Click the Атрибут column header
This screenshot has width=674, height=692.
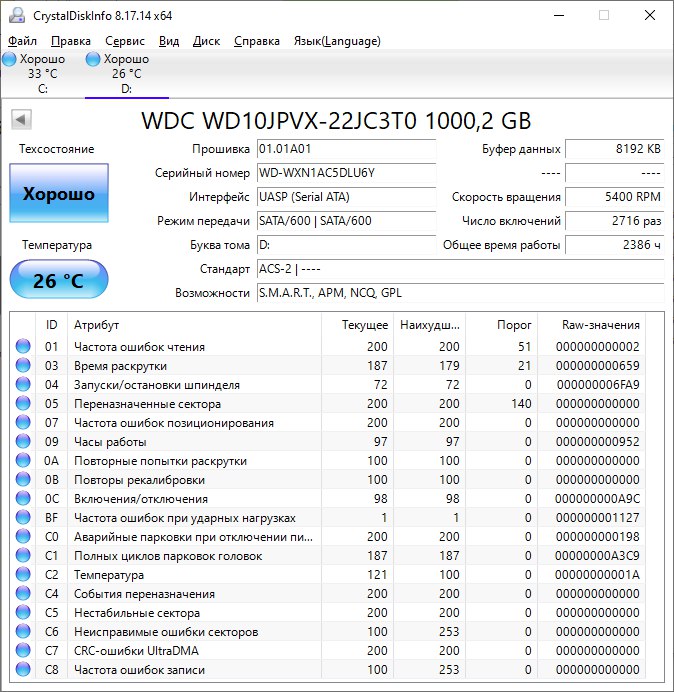click(96, 325)
